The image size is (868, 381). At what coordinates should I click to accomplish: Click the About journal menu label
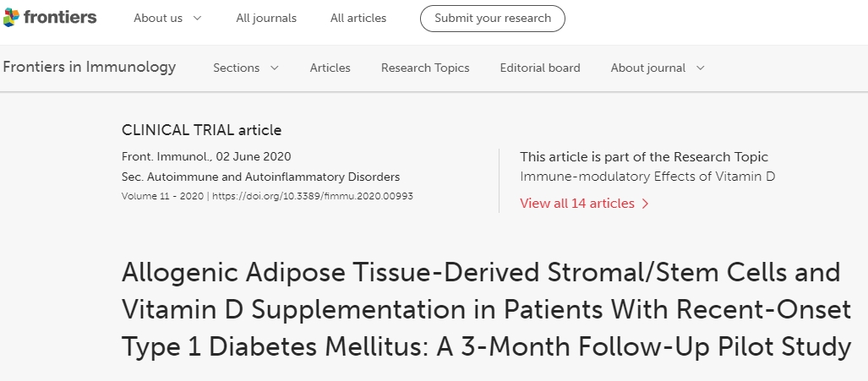pos(647,68)
